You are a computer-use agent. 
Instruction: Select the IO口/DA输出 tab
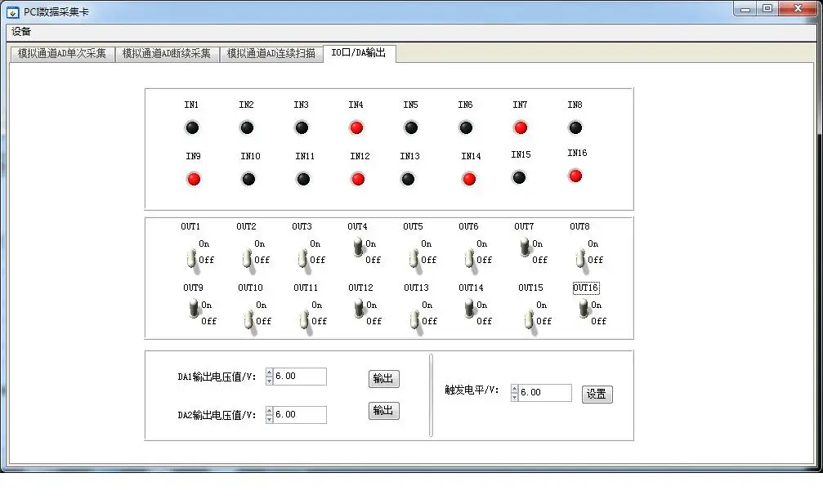(x=359, y=52)
